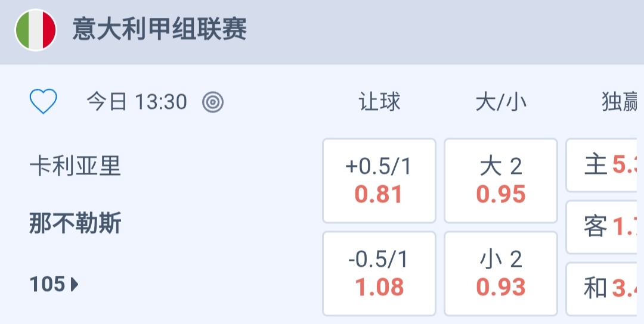Bet on -0.5/1 handicap at 1.08
This screenshot has height=324, width=644.
tap(379, 273)
